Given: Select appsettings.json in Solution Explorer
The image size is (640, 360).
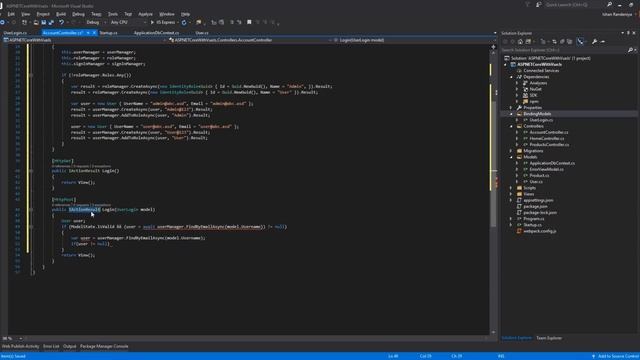Looking at the screenshot, I should coord(538,200).
